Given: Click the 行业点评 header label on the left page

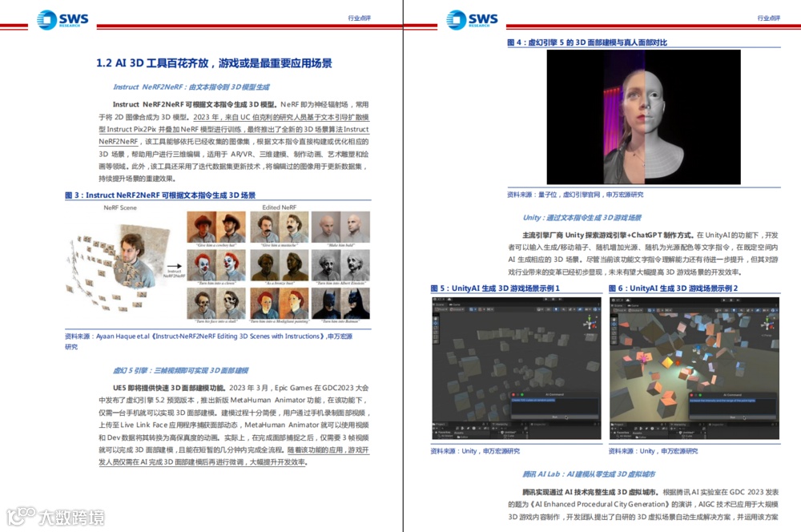Looking at the screenshot, I should coord(359,18).
